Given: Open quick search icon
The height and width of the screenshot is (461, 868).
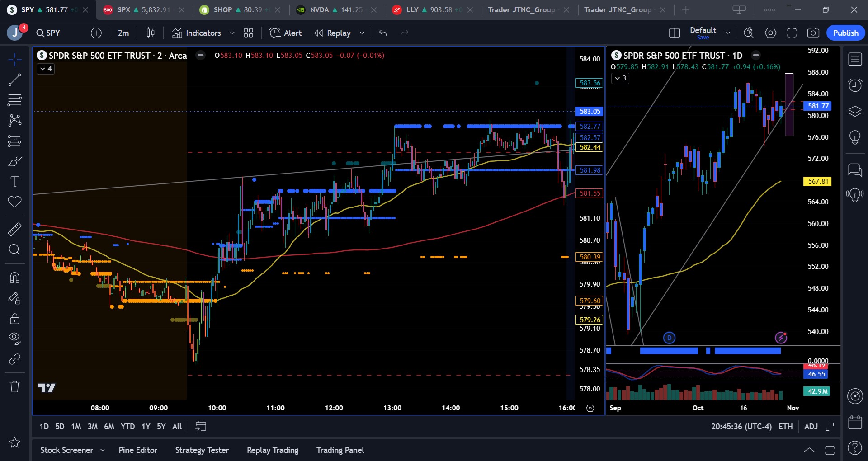Looking at the screenshot, I should click(749, 33).
